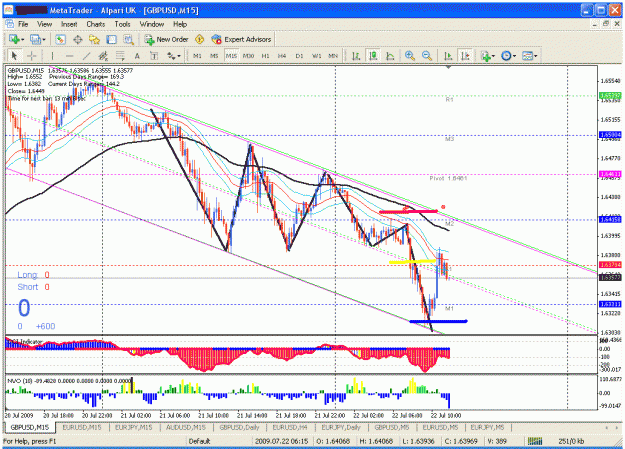Switch timeframe to M30
Screen dimensions: 625x449
click(248, 56)
